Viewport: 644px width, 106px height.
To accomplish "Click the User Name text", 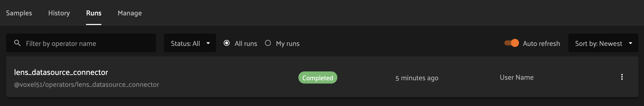I will (517, 77).
